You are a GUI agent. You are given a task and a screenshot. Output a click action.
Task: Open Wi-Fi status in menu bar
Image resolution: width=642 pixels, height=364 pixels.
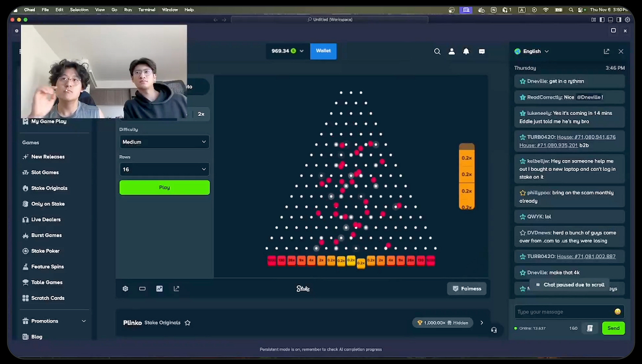point(546,10)
